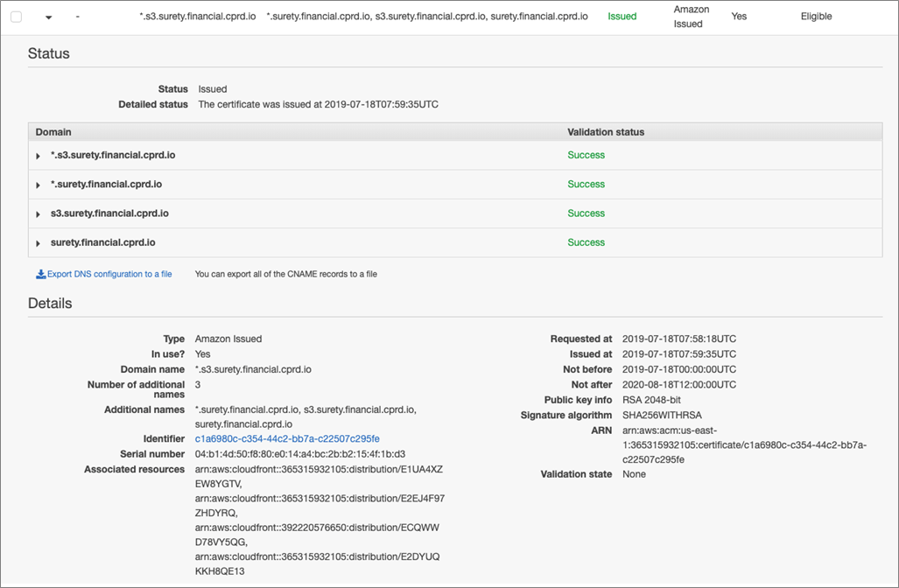Click the RSA 2048-bit public key value

651,400
